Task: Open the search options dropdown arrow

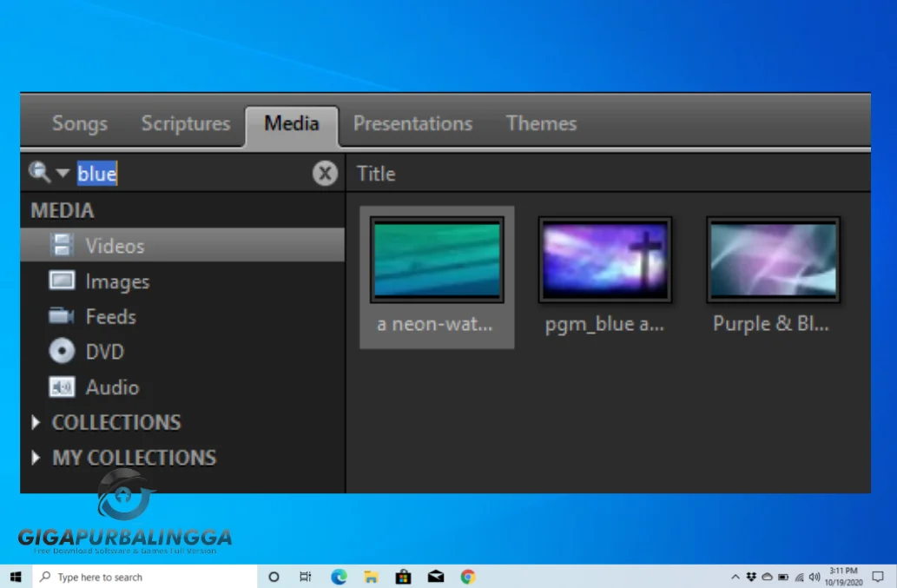Action: [62, 174]
